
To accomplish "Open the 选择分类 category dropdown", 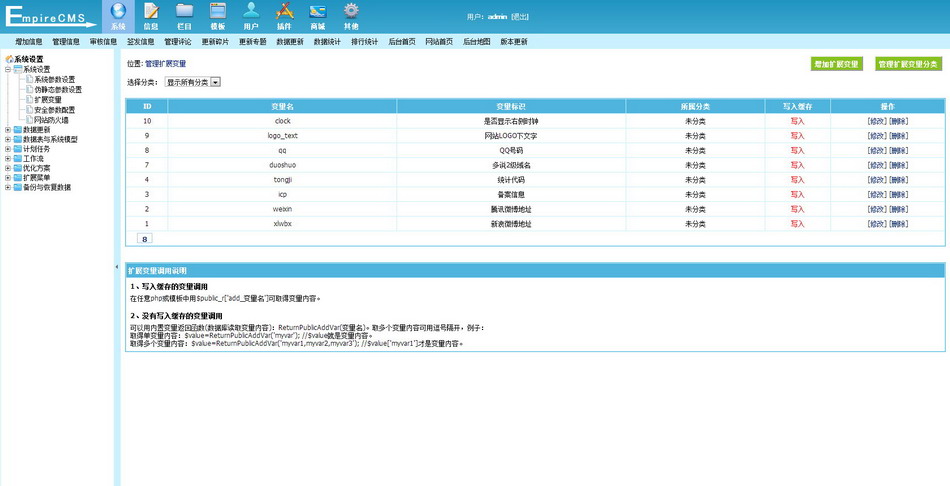I will (193, 82).
